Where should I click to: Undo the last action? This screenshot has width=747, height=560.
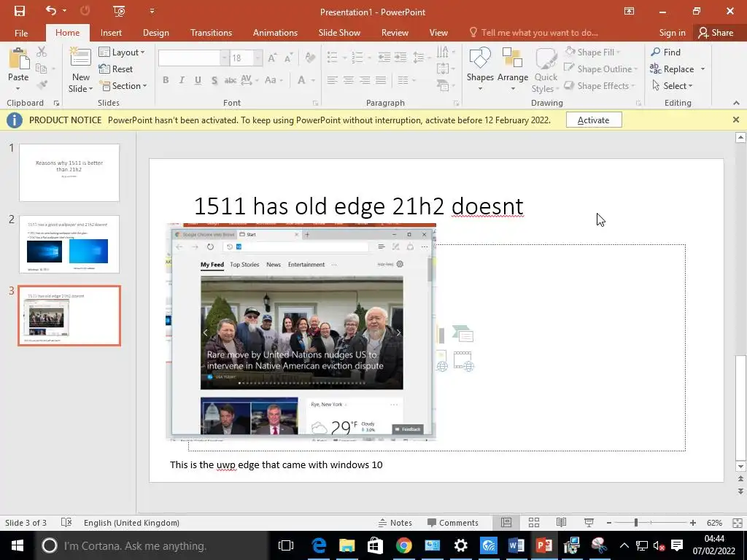[51, 10]
